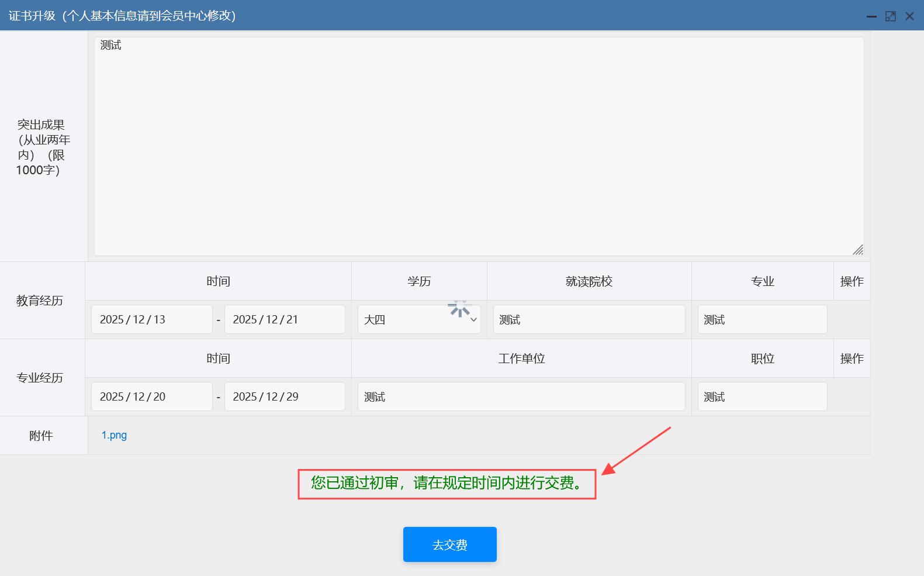
Task: Focus the 就读院校 input field
Action: 589,319
